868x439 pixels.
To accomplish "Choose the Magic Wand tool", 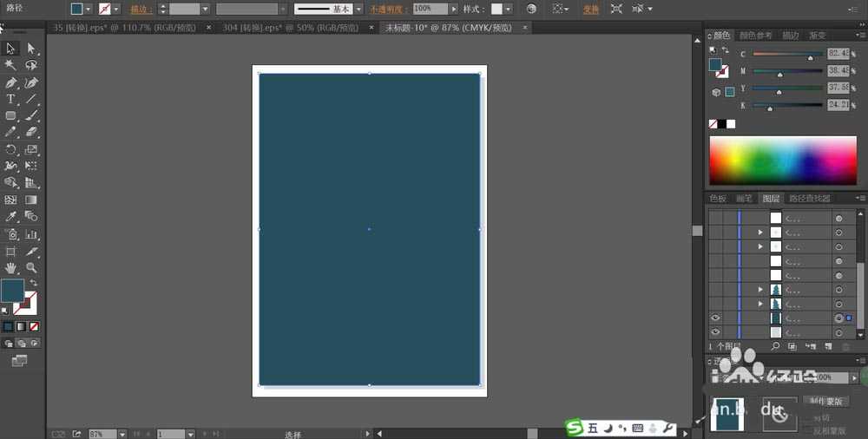I will pos(11,65).
